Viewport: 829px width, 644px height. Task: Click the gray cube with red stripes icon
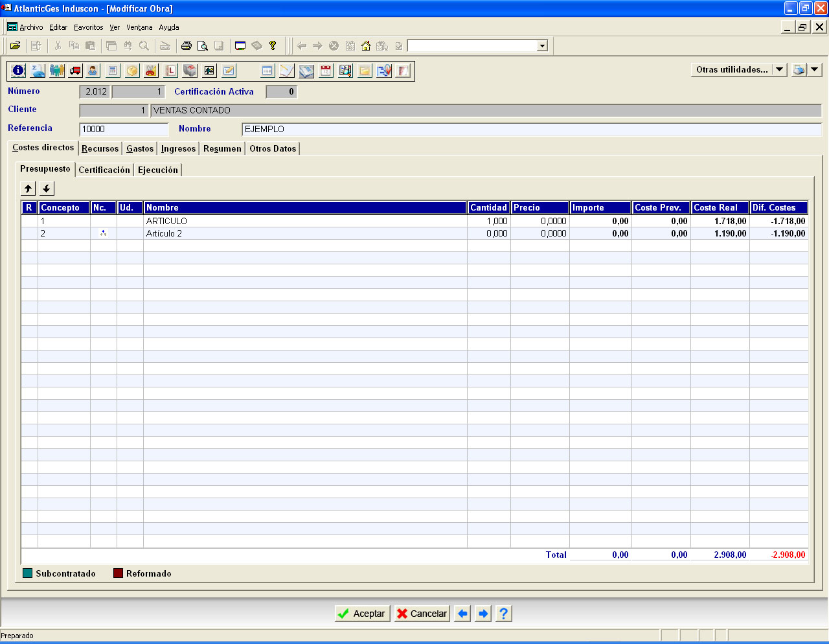190,71
